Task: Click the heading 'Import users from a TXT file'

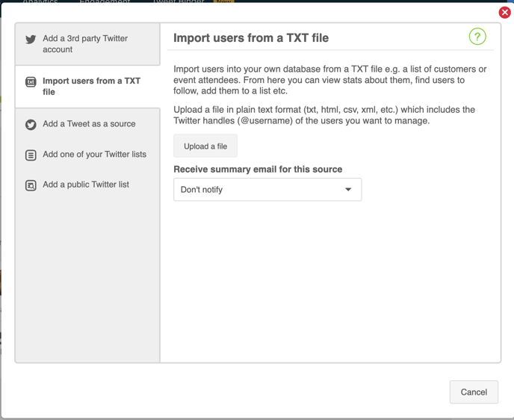Action: coord(251,38)
